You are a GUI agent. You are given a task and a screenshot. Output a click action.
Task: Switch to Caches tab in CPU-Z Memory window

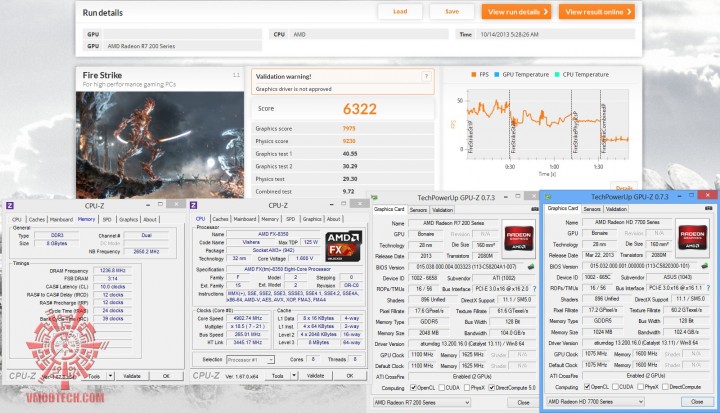[x=36, y=220]
